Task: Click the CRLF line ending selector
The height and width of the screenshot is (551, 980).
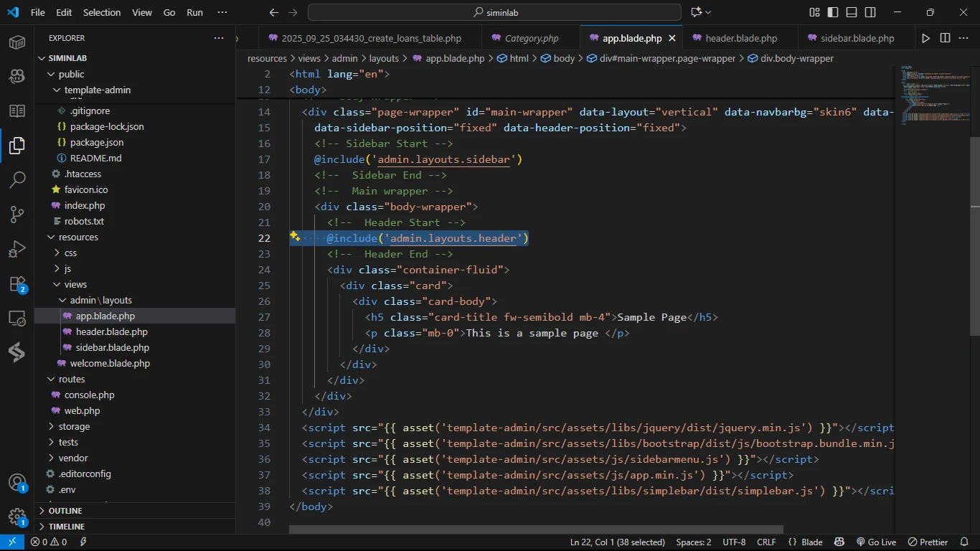Action: click(x=766, y=542)
